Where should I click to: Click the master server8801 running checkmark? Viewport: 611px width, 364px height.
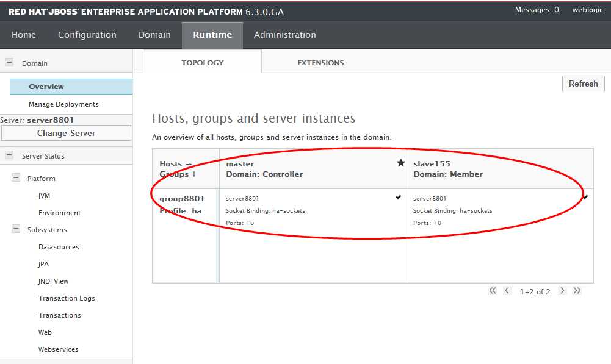point(398,197)
